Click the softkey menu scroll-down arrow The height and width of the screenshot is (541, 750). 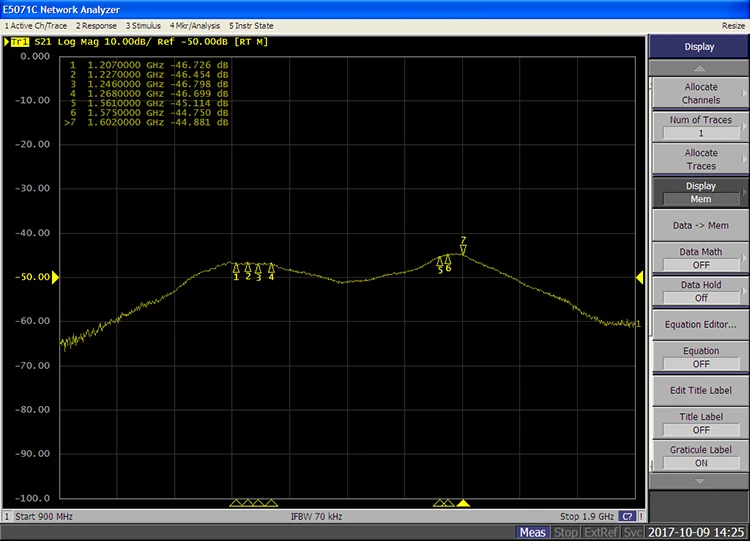699,481
